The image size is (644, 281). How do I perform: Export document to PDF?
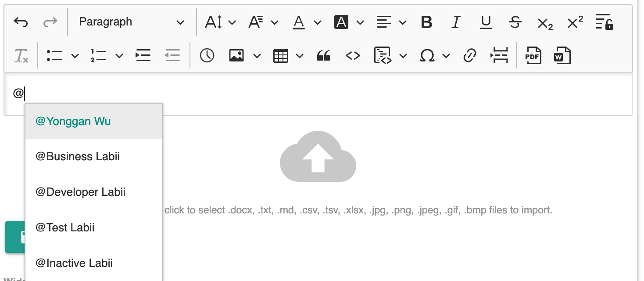point(533,56)
